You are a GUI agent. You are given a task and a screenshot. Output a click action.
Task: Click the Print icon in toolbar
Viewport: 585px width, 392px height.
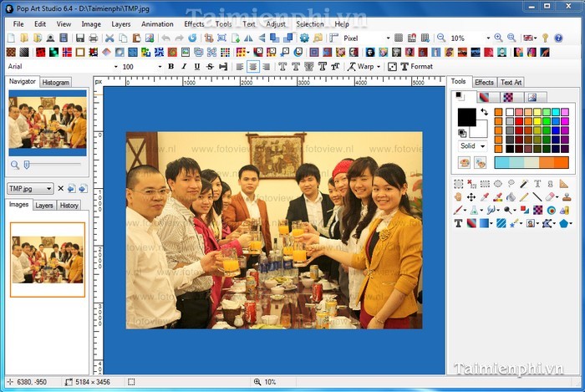coord(94,38)
